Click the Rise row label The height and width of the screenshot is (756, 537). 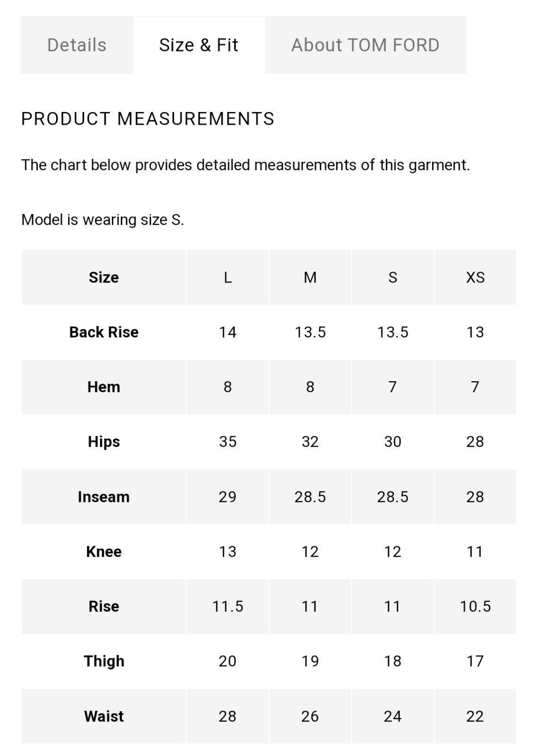click(x=104, y=606)
